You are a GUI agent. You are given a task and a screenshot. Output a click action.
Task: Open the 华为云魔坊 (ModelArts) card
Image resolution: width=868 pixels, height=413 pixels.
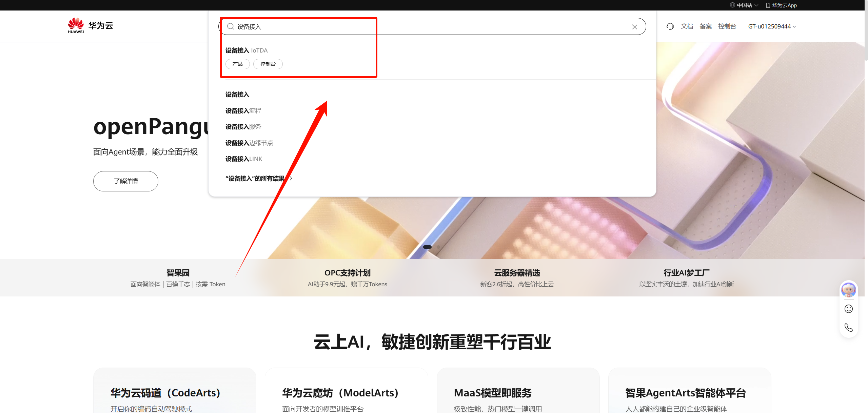coord(347,390)
